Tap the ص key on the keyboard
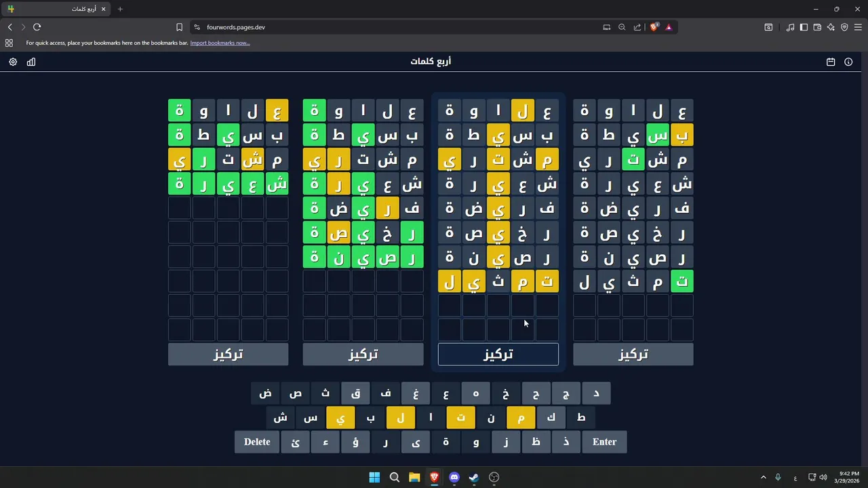Viewport: 868px width, 488px height. coord(296,393)
